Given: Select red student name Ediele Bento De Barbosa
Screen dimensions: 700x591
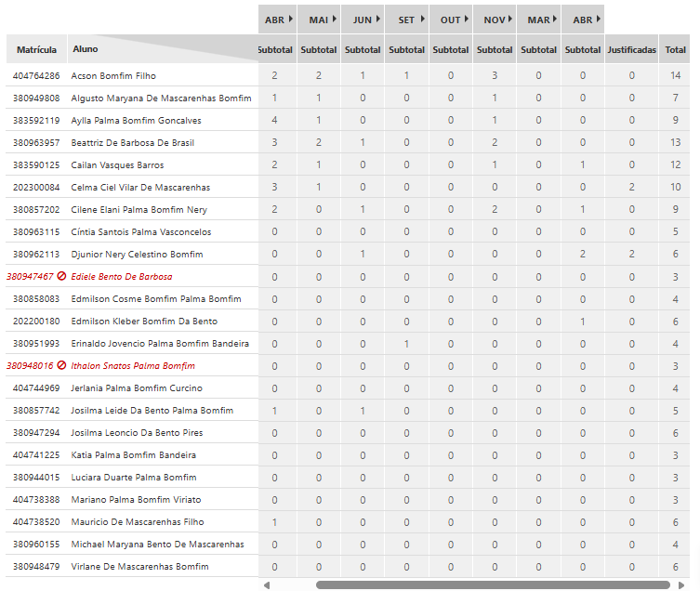Looking at the screenshot, I should pyautogui.click(x=122, y=277).
